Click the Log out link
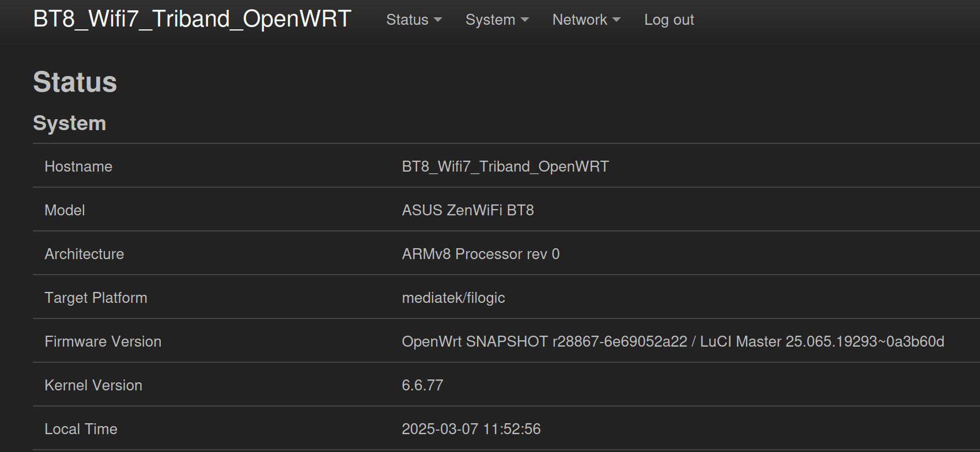Viewport: 980px width, 452px height. [x=669, y=20]
